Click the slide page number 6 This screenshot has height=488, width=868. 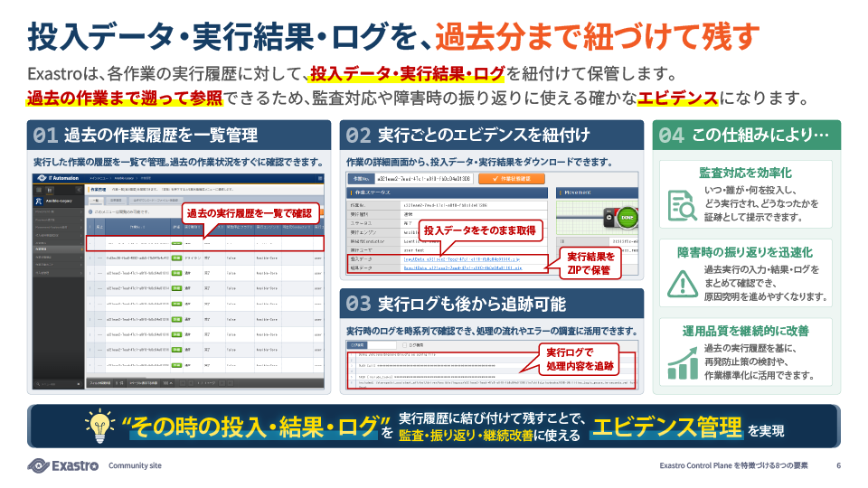click(x=839, y=466)
